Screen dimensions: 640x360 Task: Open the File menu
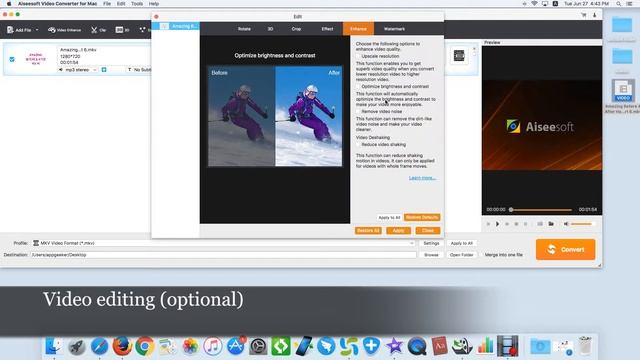click(107, 4)
